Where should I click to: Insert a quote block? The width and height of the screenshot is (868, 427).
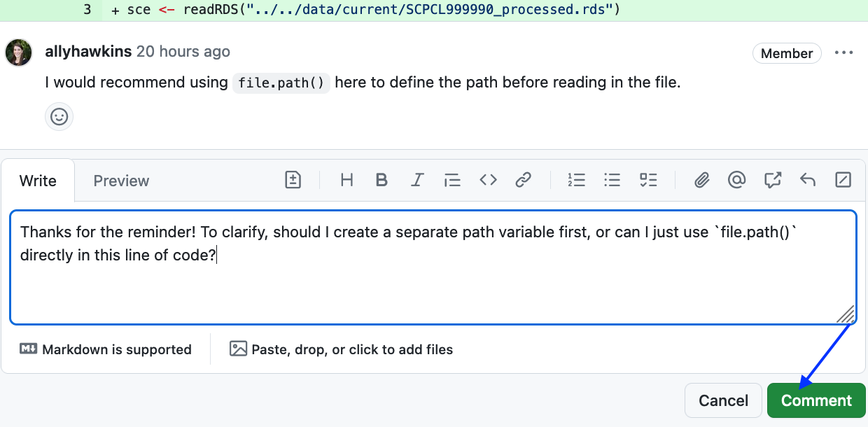[452, 180]
